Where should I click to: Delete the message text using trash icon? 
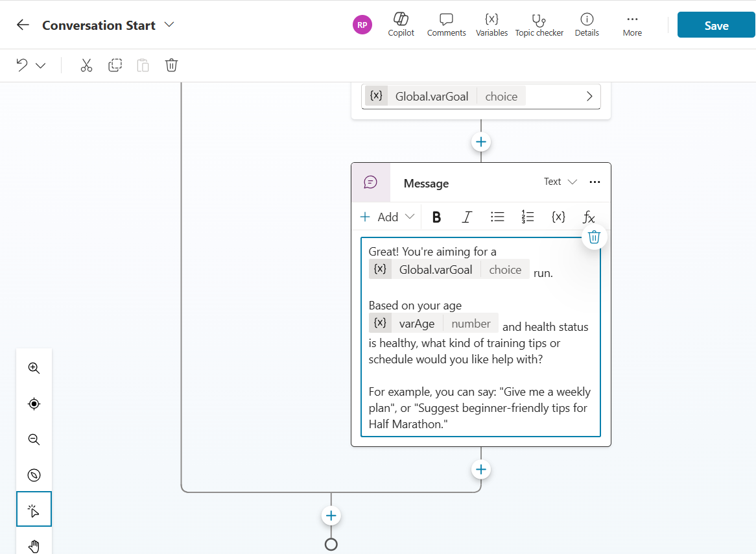594,237
